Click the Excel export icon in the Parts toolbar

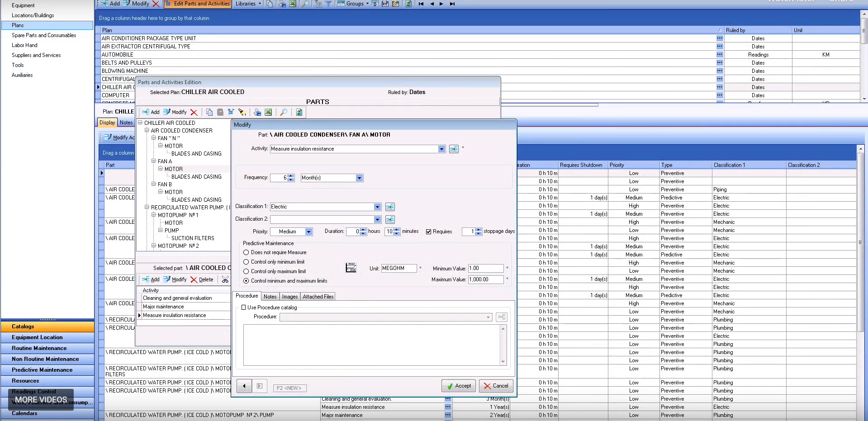tap(268, 112)
